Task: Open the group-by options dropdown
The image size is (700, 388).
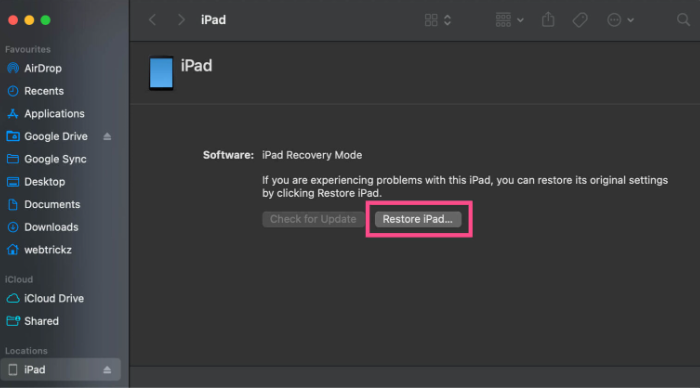Action: click(x=509, y=20)
